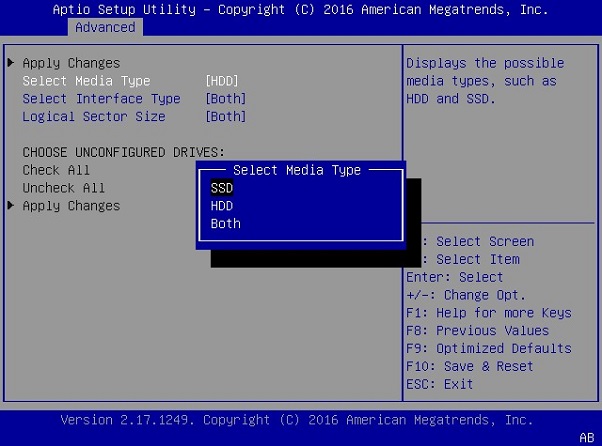Click the arrow icon before Apply Changes under Uncheck All
602x446 pixels.
11,206
